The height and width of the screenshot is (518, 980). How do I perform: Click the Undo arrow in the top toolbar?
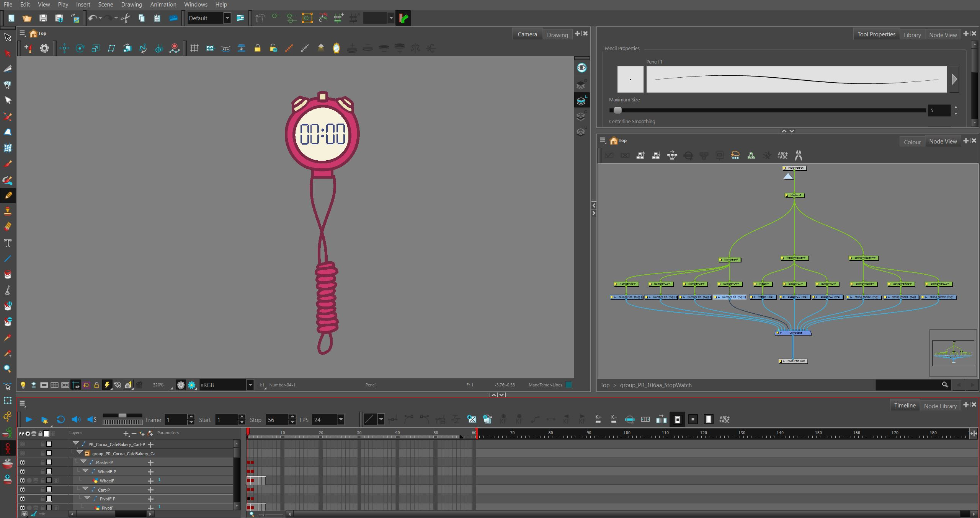92,18
